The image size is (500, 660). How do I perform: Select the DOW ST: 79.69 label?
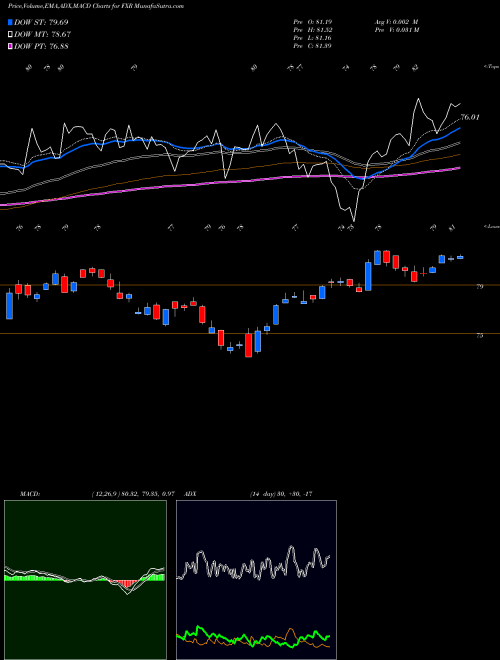(x=41, y=23)
